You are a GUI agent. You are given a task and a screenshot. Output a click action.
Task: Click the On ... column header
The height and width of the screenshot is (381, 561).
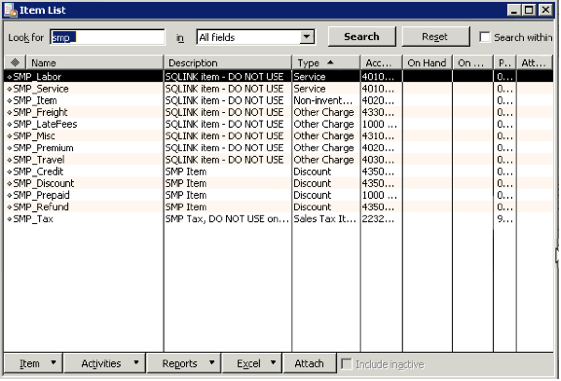tap(472, 63)
